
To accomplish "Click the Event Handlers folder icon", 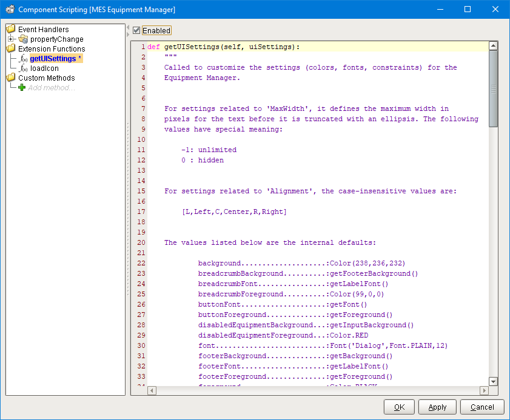I will click(x=11, y=29).
